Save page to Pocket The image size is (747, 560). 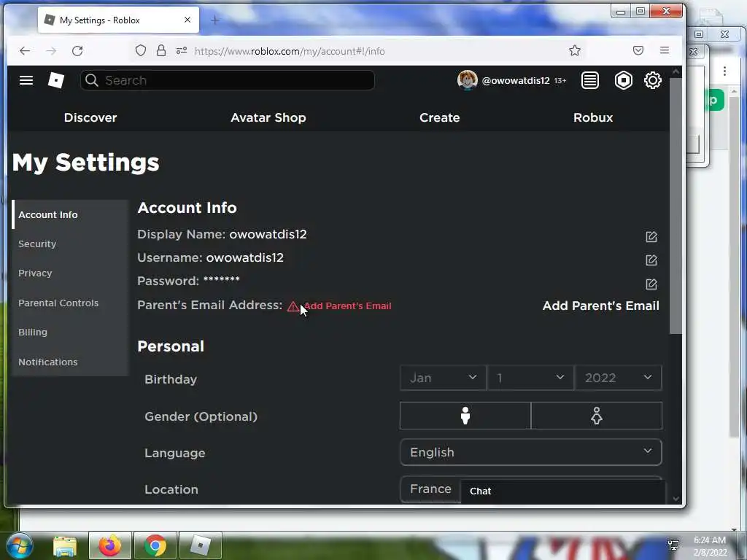638,50
